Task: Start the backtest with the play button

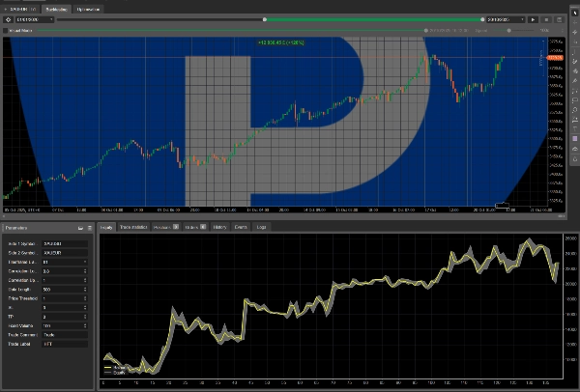Action: coord(533,19)
